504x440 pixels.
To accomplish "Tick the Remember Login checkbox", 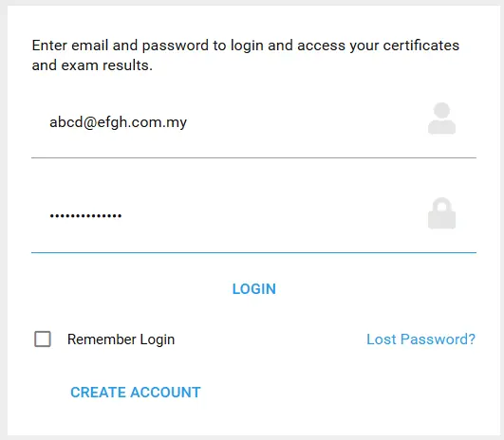I will [43, 339].
